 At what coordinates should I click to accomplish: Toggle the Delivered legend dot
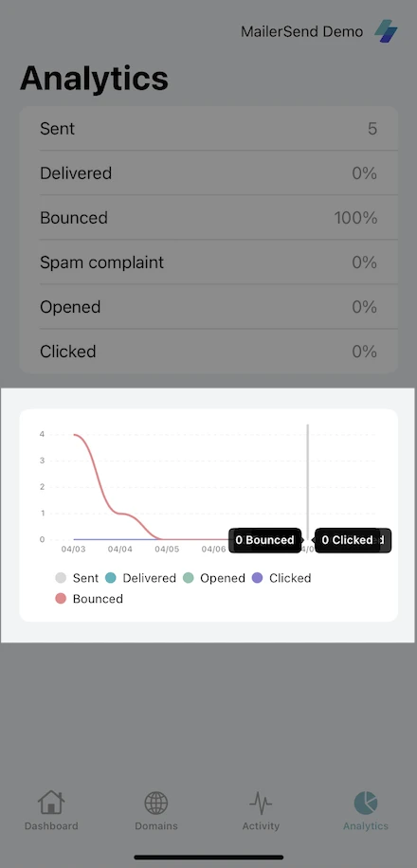point(110,578)
